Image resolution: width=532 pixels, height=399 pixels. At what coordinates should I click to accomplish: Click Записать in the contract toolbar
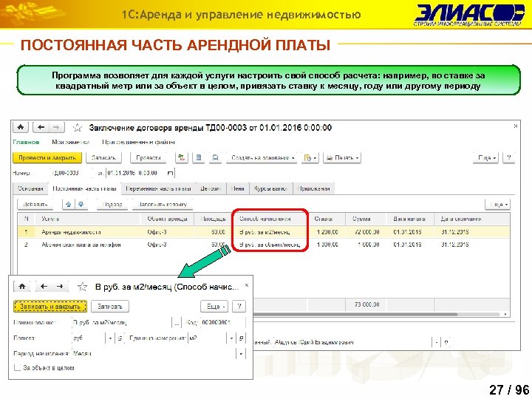[x=103, y=157]
